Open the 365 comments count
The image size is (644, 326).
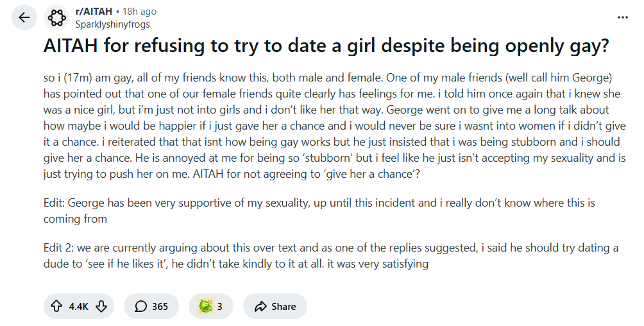160,307
